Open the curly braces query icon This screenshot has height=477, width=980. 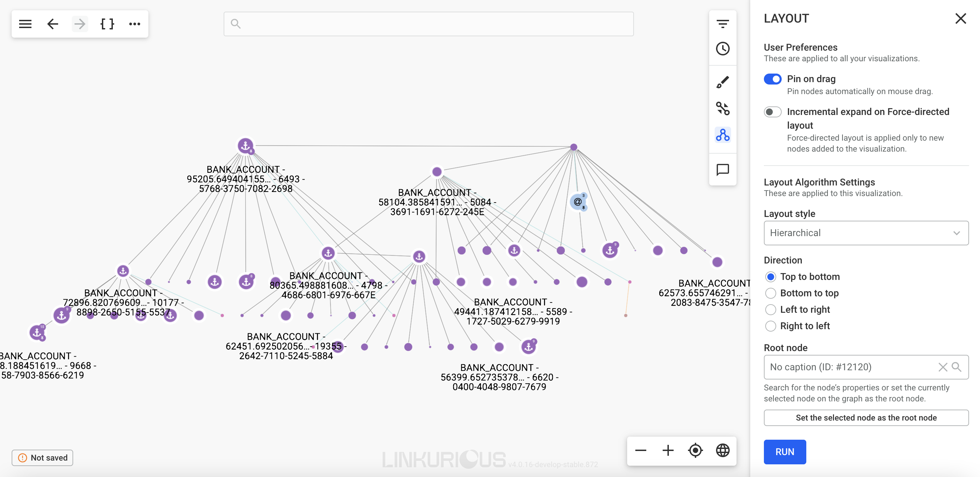click(107, 24)
